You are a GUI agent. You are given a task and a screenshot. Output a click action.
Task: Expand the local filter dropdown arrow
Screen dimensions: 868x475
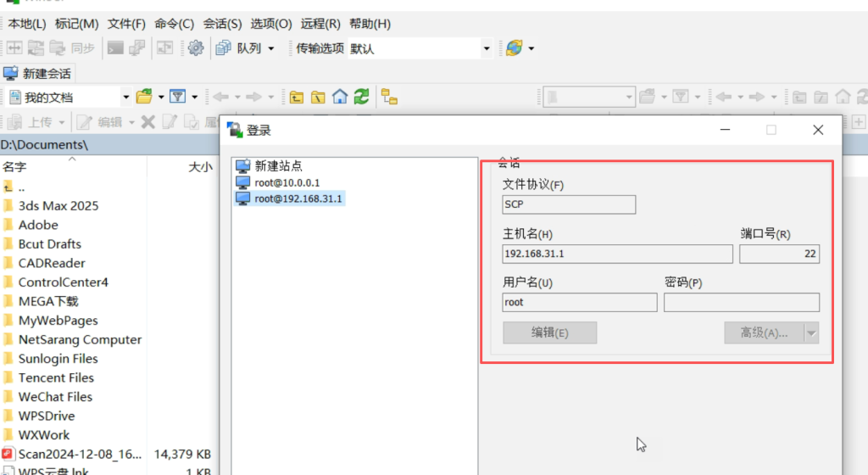click(195, 98)
